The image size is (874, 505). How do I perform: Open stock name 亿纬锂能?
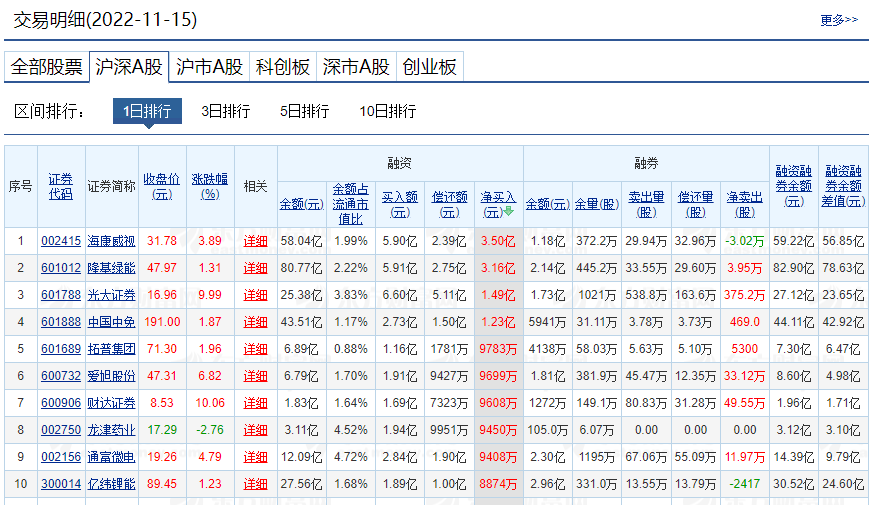(111, 483)
